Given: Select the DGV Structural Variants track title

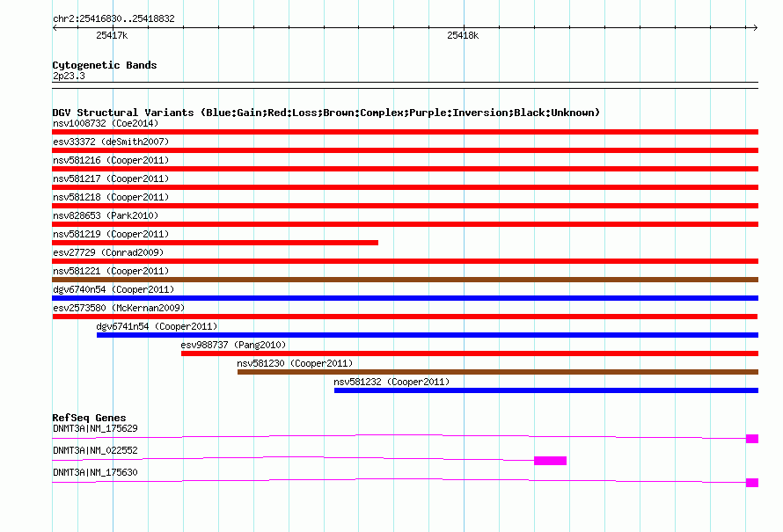Looking at the screenshot, I should pos(326,113).
